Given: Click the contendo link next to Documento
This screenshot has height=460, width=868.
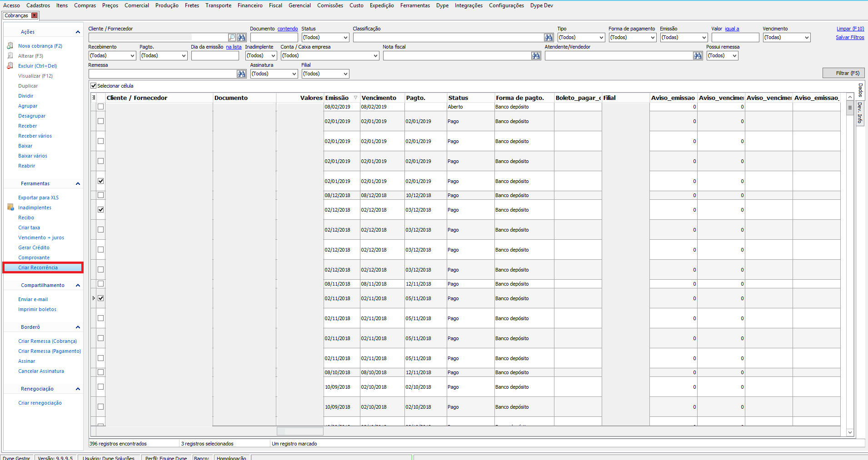Looking at the screenshot, I should click(x=288, y=29).
